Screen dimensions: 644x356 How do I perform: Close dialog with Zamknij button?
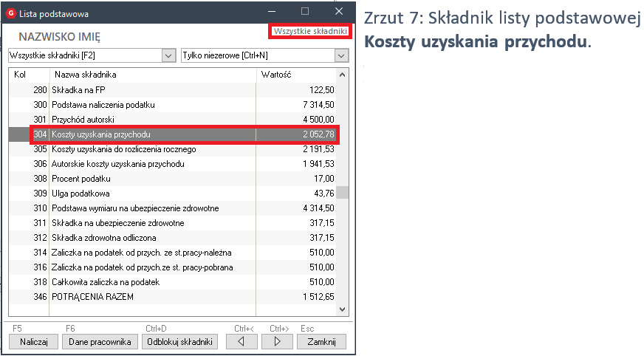point(321,342)
